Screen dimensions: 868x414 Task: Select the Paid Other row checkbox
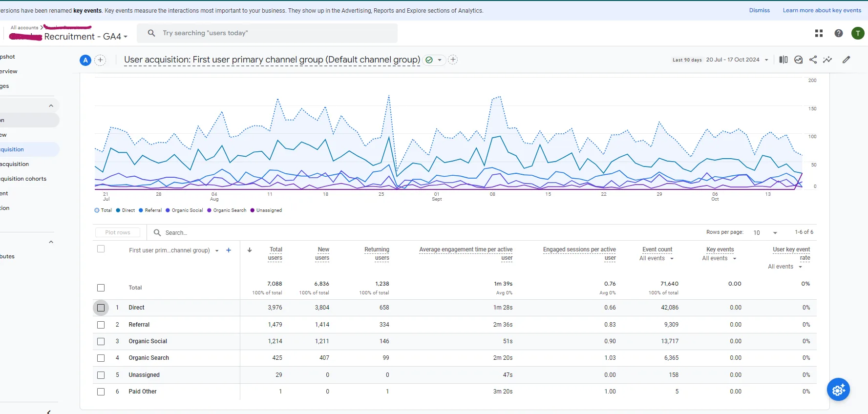tap(101, 392)
